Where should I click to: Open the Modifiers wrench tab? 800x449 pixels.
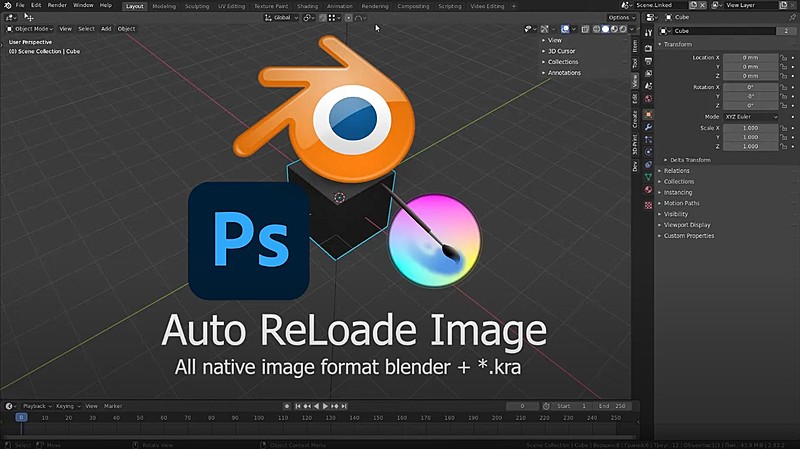click(648, 127)
